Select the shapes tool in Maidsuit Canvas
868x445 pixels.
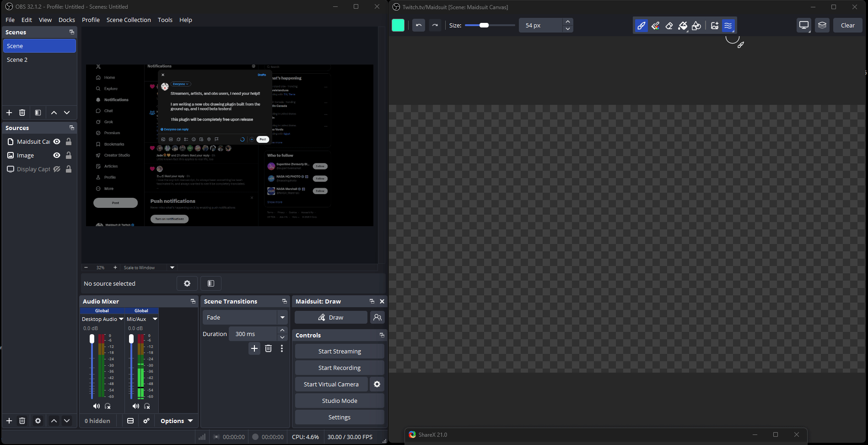[x=696, y=26]
